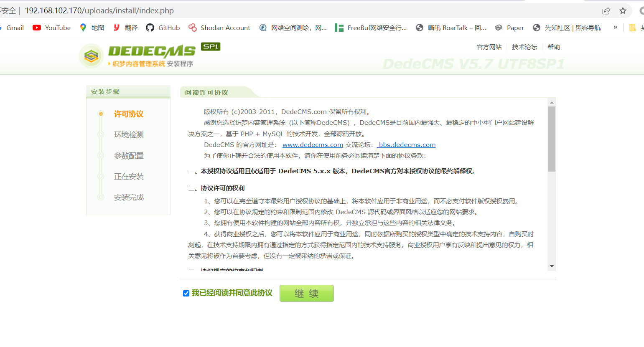This screenshot has height=347, width=644.
Task: Open the Shodan Account bookmark icon
Action: [x=192, y=28]
